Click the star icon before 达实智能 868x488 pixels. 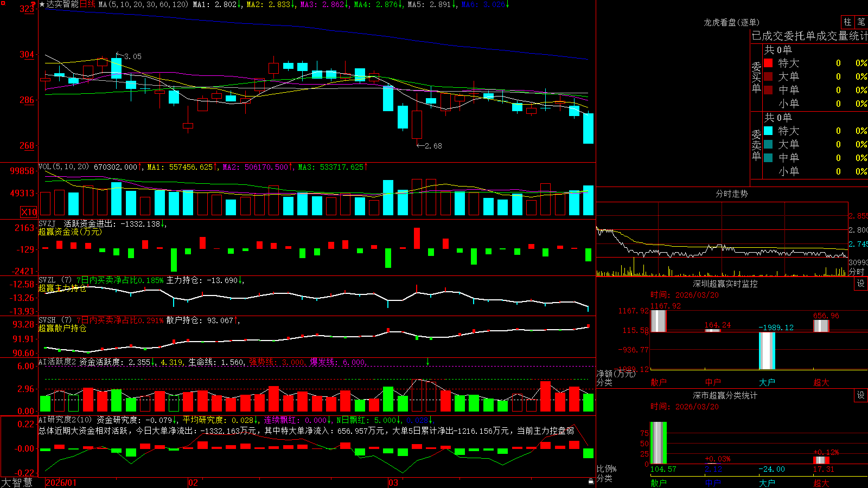[x=42, y=4]
